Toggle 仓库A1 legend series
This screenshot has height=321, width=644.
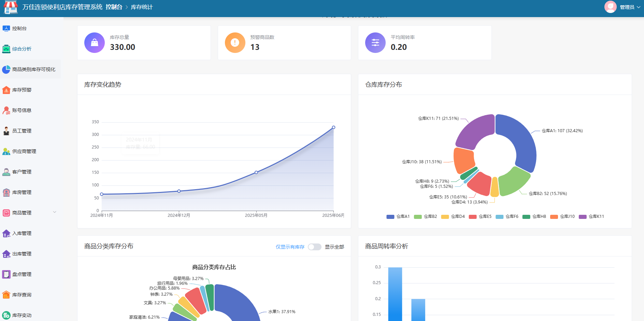coord(398,217)
